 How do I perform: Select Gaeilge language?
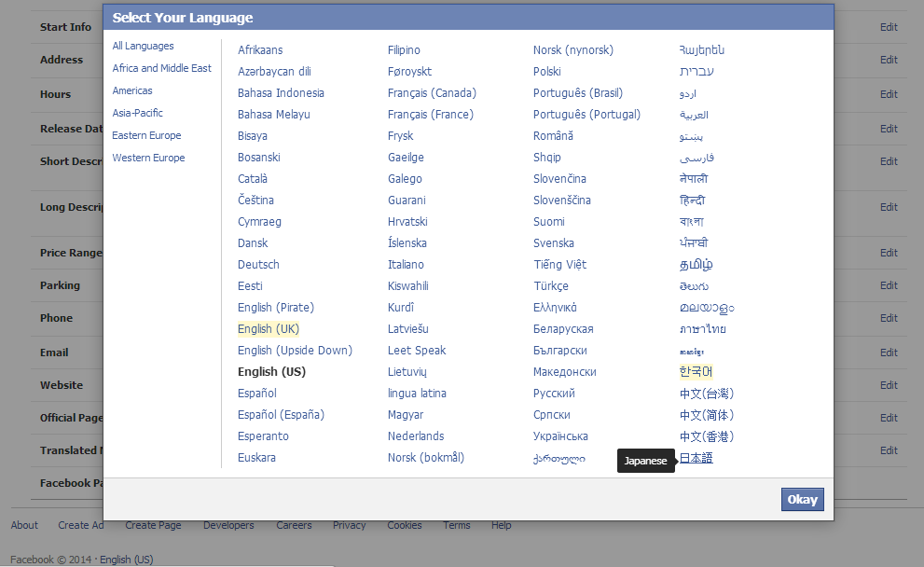coord(406,158)
